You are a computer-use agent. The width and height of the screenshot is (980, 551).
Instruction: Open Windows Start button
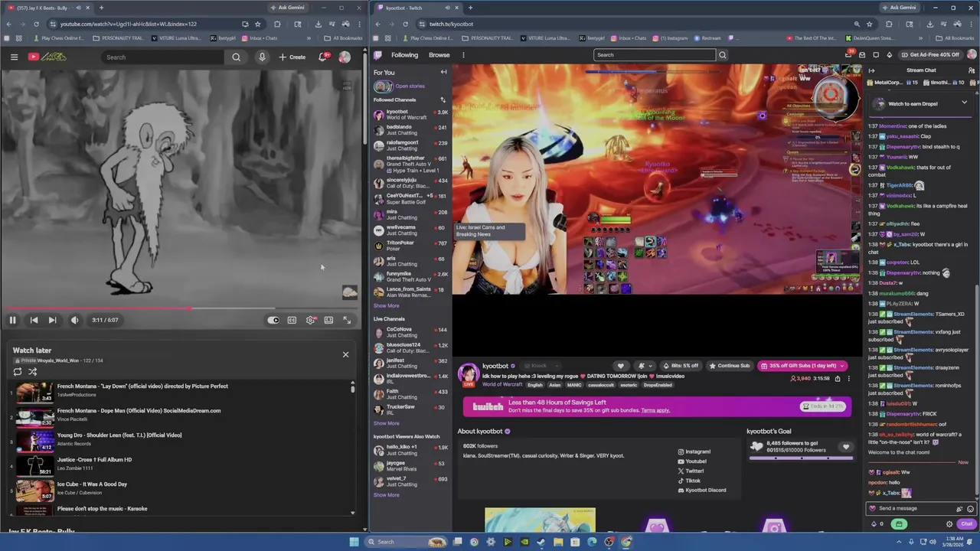pyautogui.click(x=354, y=542)
